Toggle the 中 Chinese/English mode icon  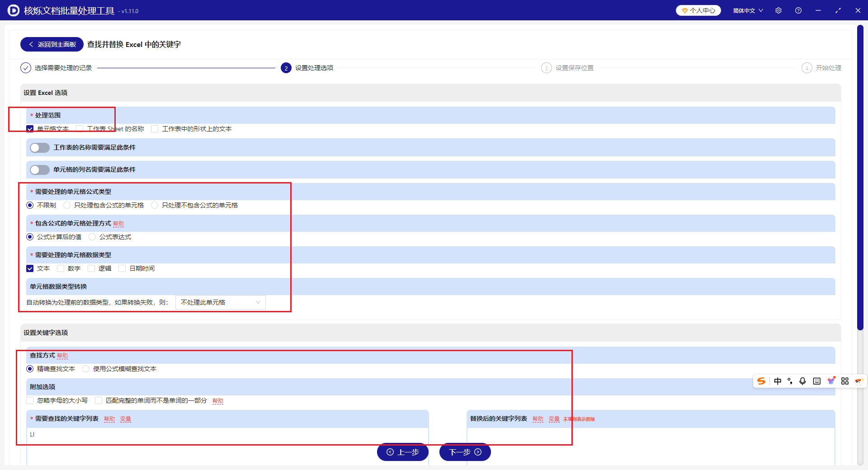pos(778,381)
